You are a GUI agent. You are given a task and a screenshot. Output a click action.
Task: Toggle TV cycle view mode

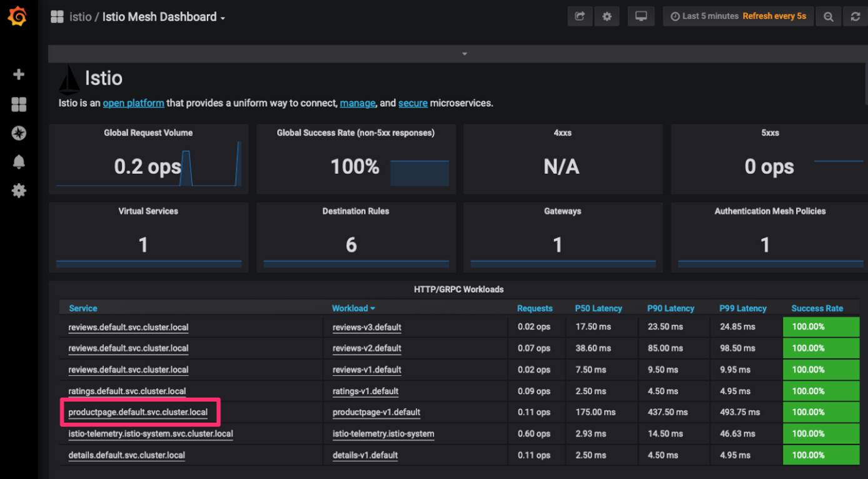point(640,16)
